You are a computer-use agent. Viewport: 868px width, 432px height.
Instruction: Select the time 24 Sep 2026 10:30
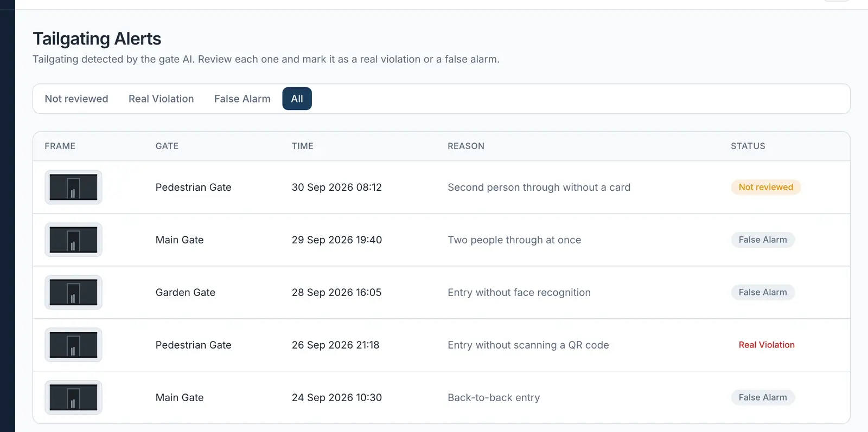click(x=337, y=397)
